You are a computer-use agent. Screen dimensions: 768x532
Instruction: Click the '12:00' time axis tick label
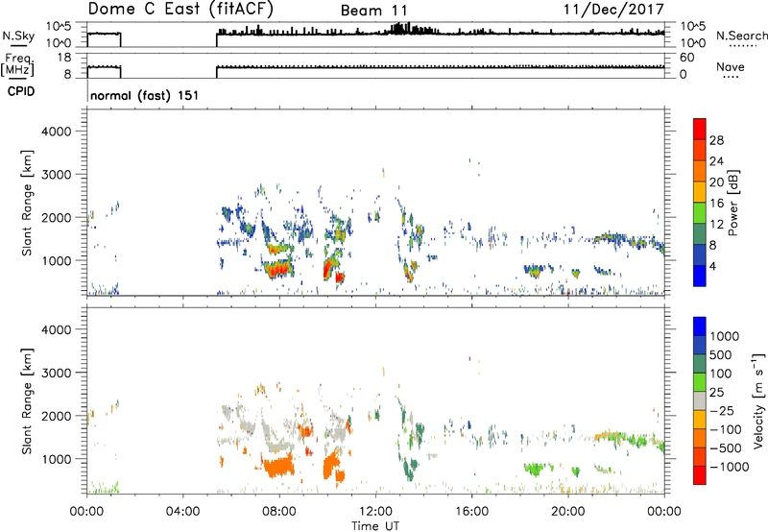375,512
